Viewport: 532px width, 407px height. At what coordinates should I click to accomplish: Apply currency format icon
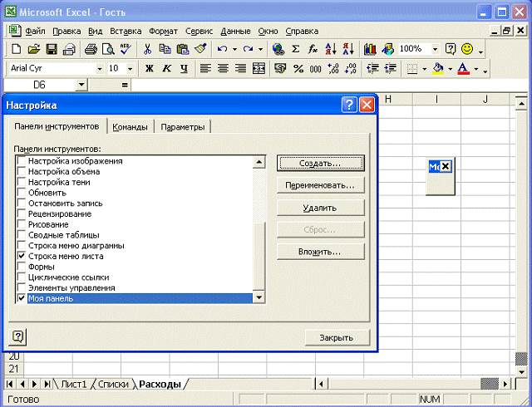pos(280,69)
